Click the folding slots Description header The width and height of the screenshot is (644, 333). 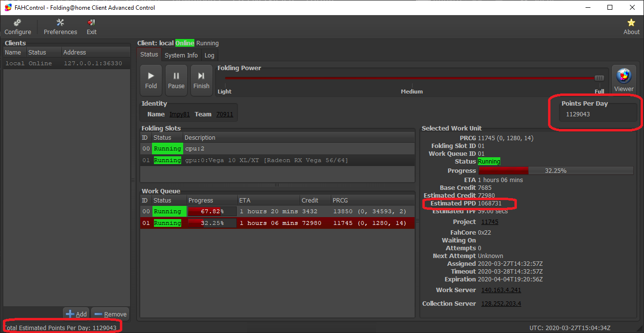point(299,138)
